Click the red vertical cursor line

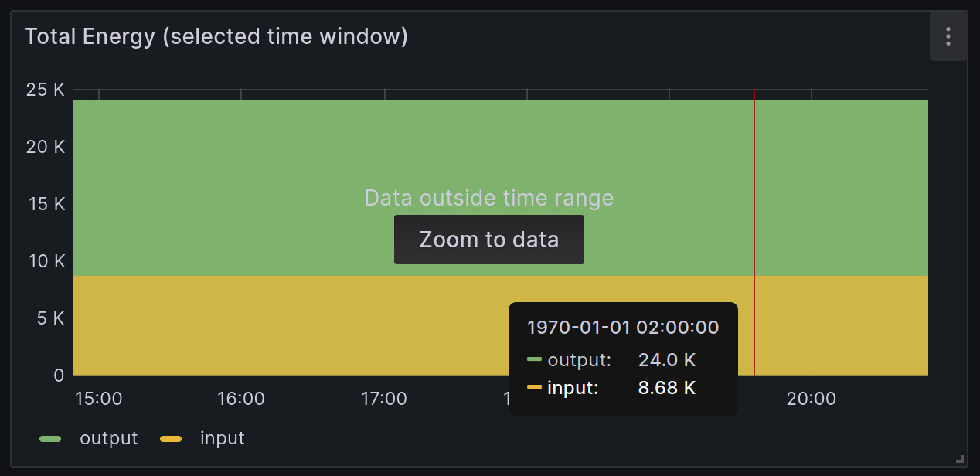pyautogui.click(x=754, y=193)
